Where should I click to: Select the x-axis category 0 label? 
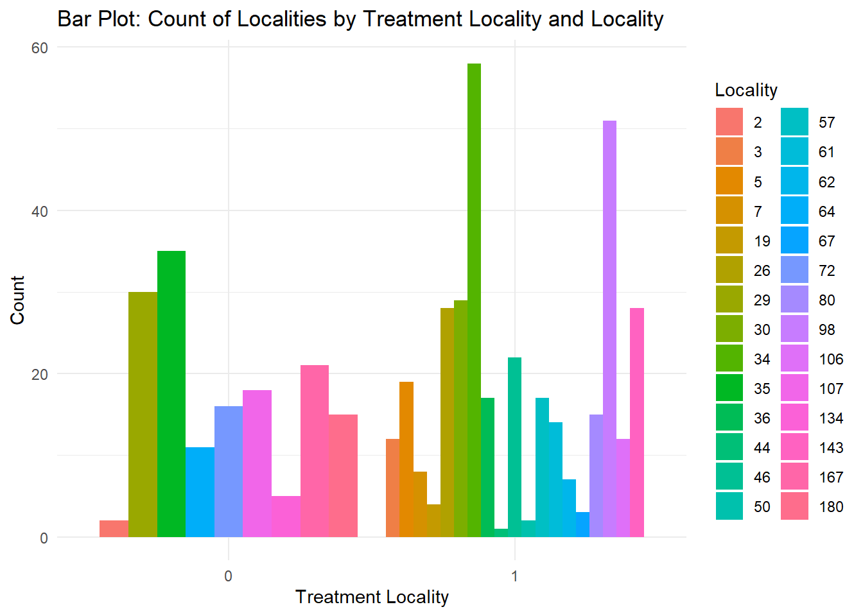pos(227,576)
